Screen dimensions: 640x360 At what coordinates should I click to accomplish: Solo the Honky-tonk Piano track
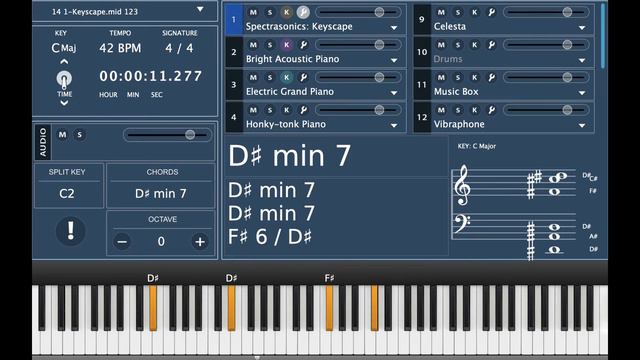tap(270, 110)
